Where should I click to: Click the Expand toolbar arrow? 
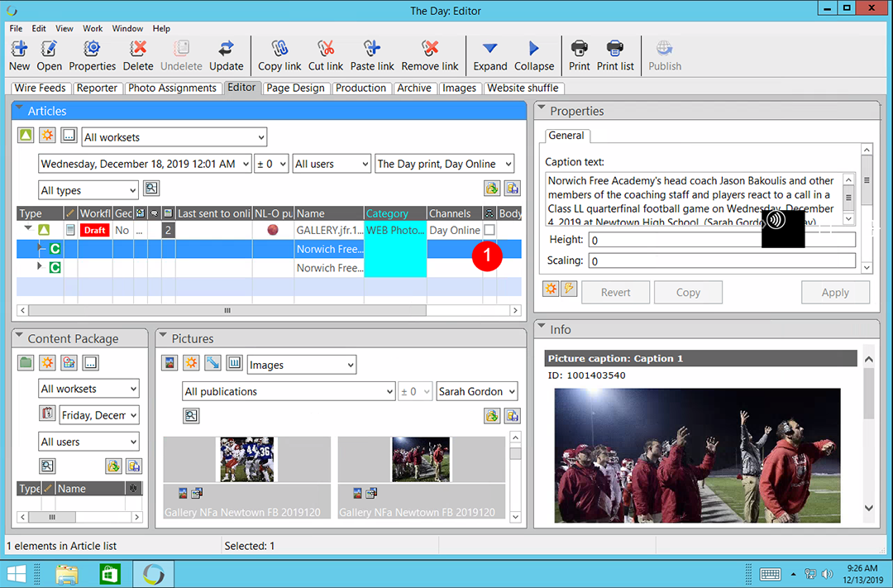tap(489, 56)
